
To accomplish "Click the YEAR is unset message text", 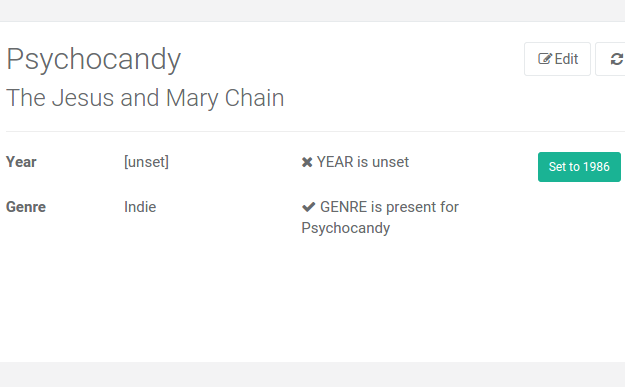I will pyautogui.click(x=363, y=162).
